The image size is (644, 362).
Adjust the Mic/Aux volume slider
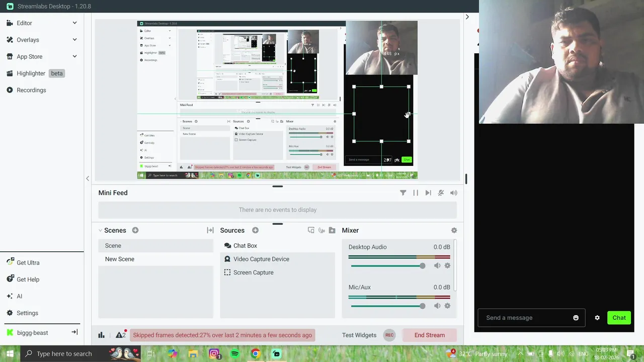coord(387,306)
